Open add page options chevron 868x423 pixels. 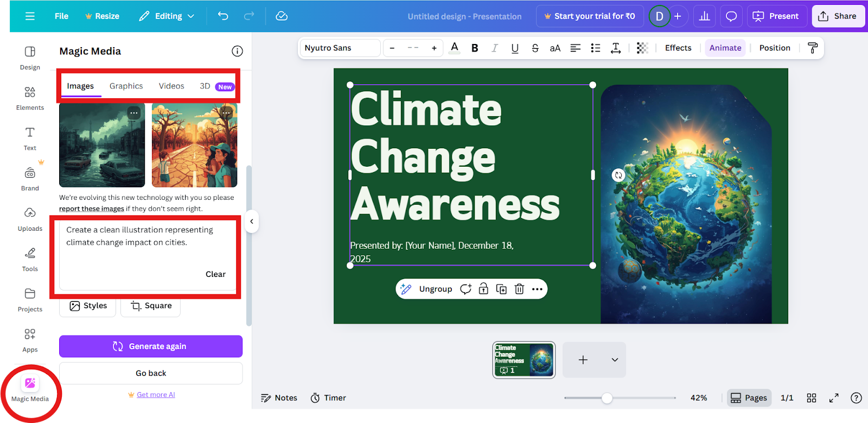(615, 359)
